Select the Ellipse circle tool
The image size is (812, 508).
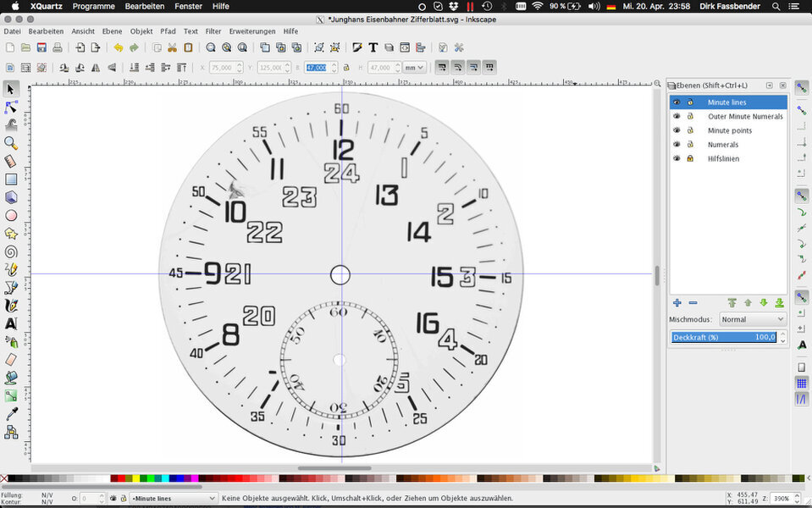[x=11, y=215]
